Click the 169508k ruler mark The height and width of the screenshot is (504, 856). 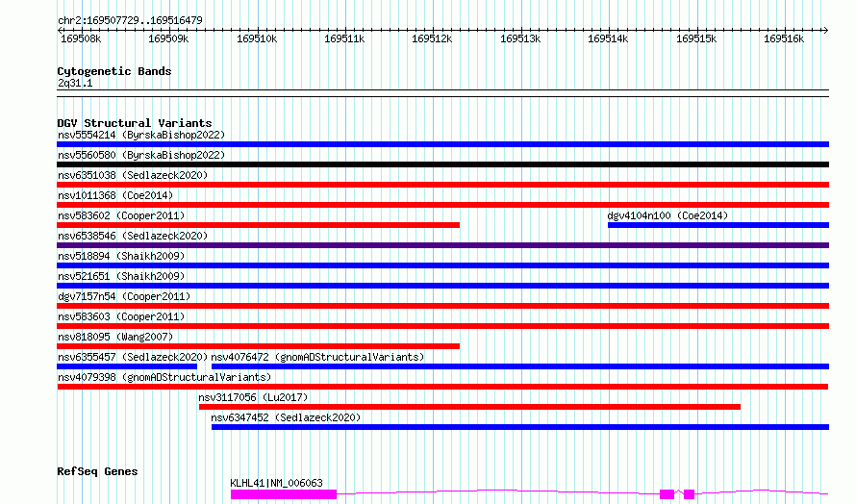click(81, 39)
